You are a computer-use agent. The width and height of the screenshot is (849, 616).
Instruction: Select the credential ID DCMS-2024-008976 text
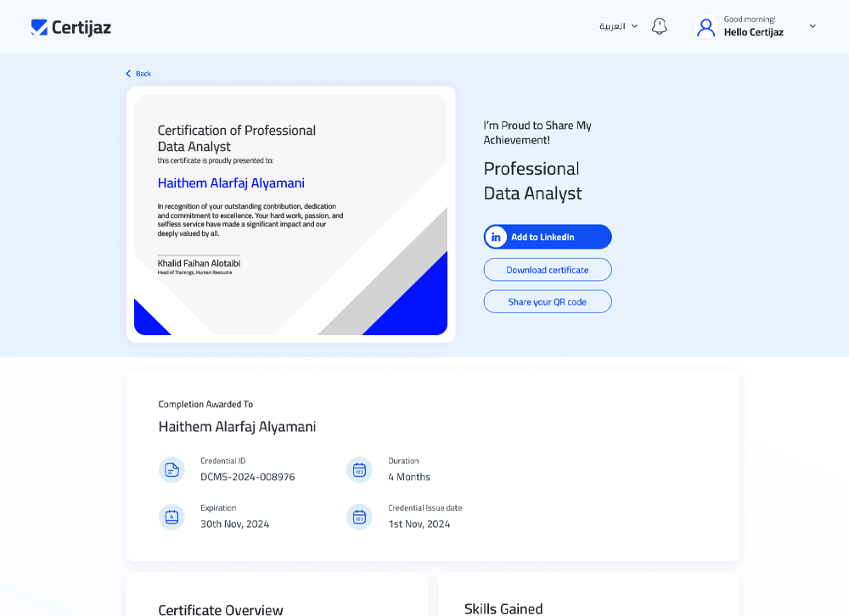(x=247, y=477)
